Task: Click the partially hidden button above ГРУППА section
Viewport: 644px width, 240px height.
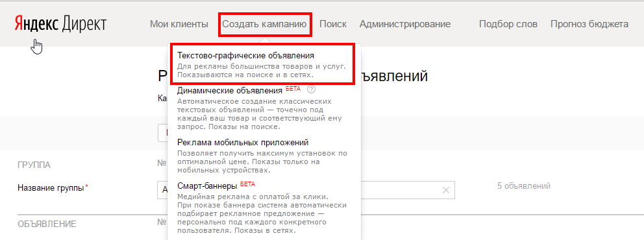Action: (x=163, y=132)
